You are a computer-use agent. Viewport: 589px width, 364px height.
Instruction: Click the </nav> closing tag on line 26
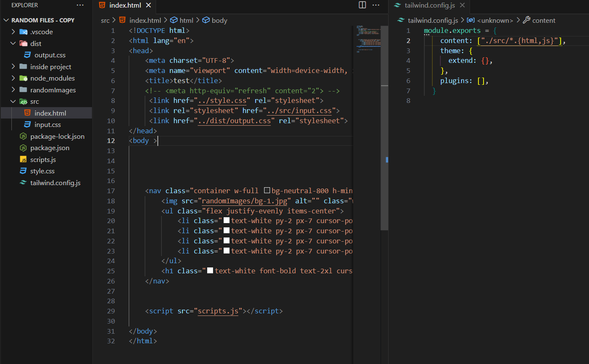(157, 281)
